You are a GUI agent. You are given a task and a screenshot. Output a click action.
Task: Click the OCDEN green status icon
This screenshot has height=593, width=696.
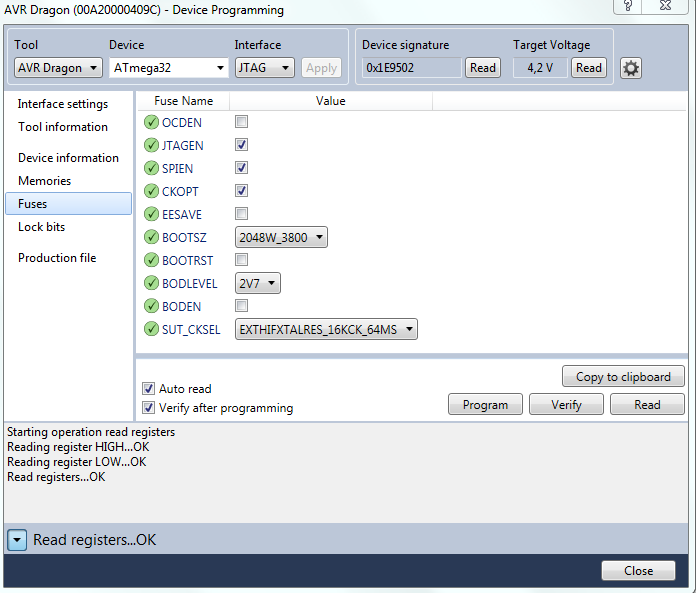click(151, 122)
